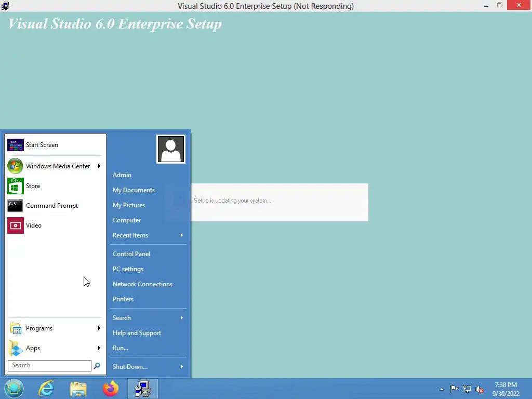Select the Command Prompt label
The image size is (532, 399).
click(52, 206)
